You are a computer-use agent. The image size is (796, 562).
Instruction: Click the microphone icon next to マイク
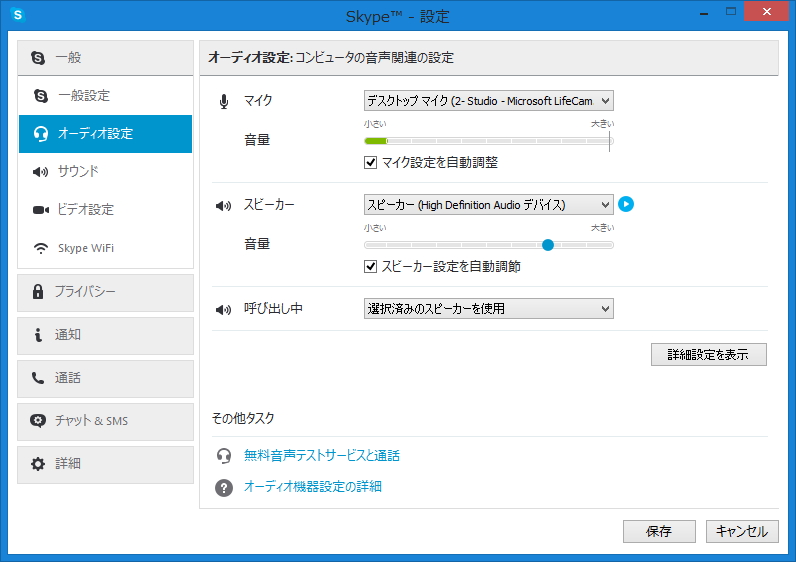(x=223, y=102)
